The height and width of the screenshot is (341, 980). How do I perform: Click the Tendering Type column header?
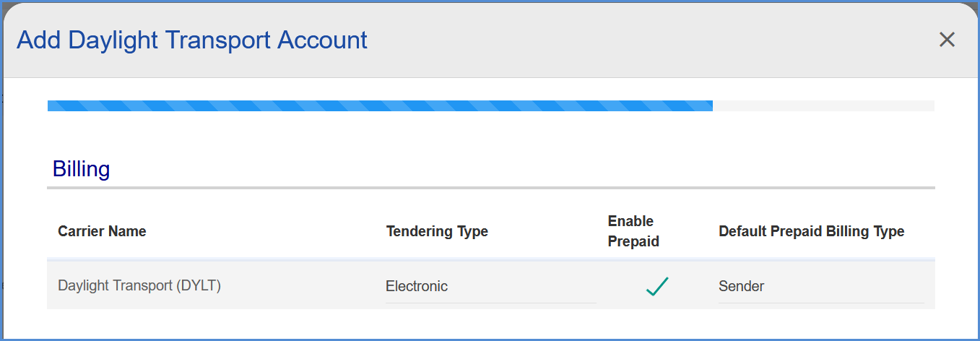pyautogui.click(x=437, y=231)
